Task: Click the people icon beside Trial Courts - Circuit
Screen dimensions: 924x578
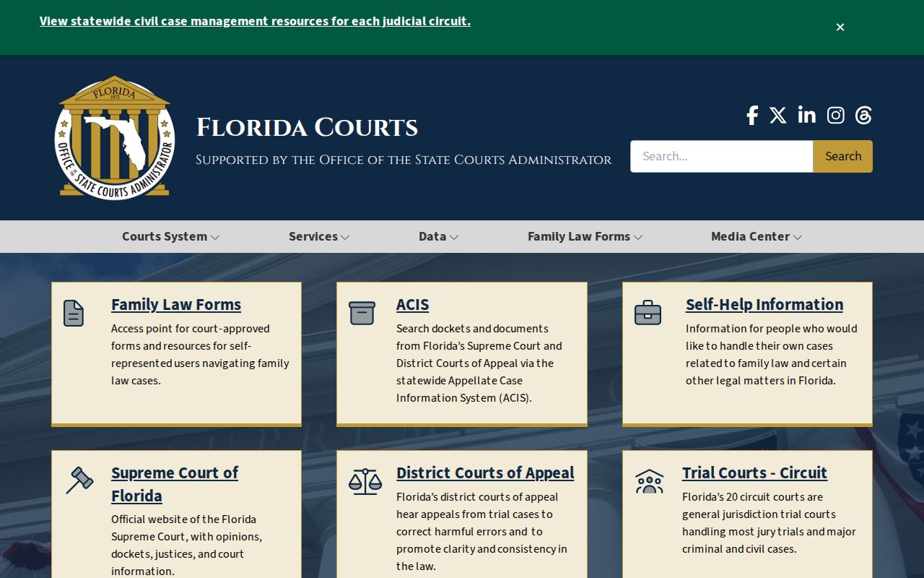Action: click(x=649, y=481)
